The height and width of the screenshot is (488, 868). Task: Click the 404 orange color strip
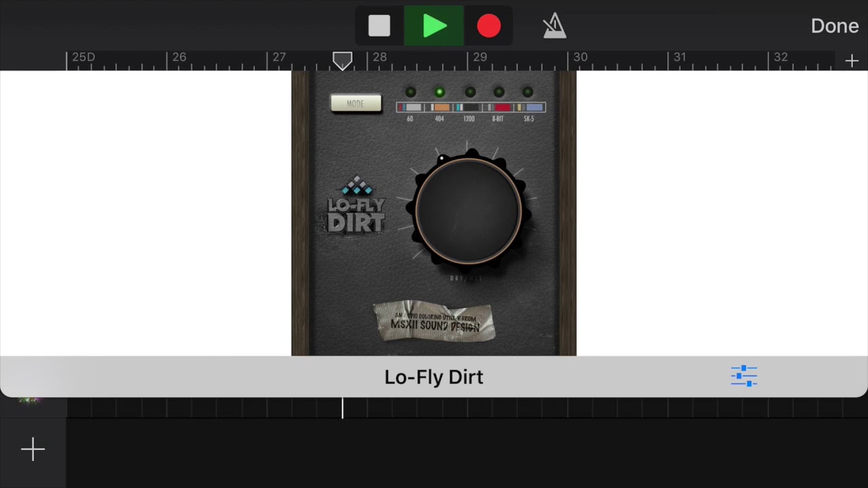tap(441, 107)
